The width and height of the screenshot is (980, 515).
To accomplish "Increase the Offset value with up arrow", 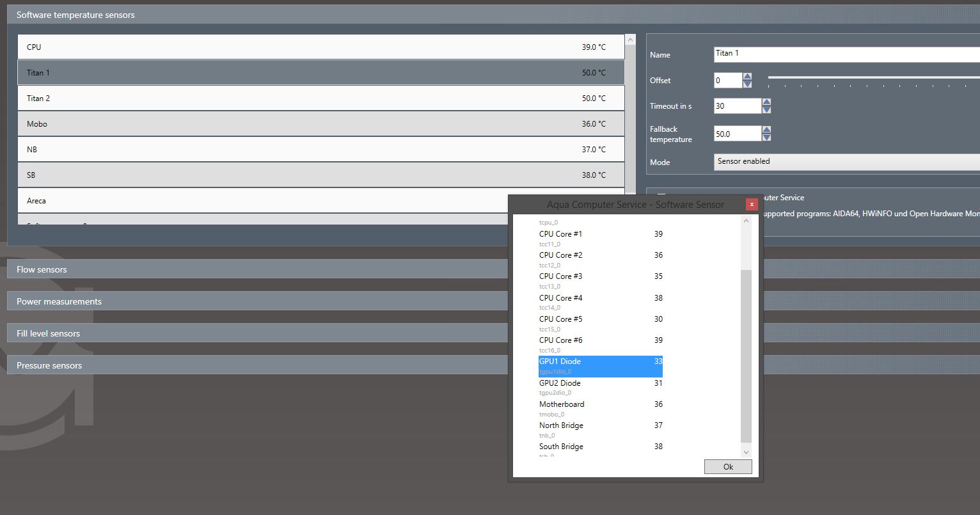I will [747, 77].
